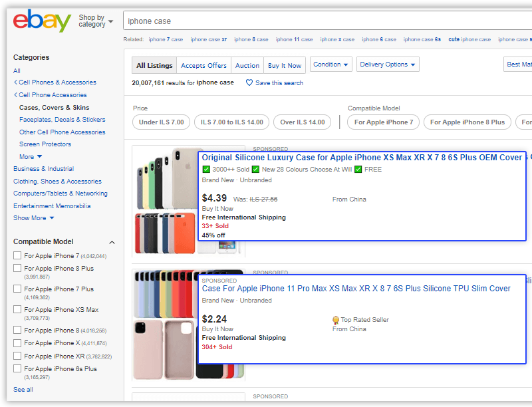Tick the For Apple iPhone XR checkbox

pyautogui.click(x=17, y=356)
